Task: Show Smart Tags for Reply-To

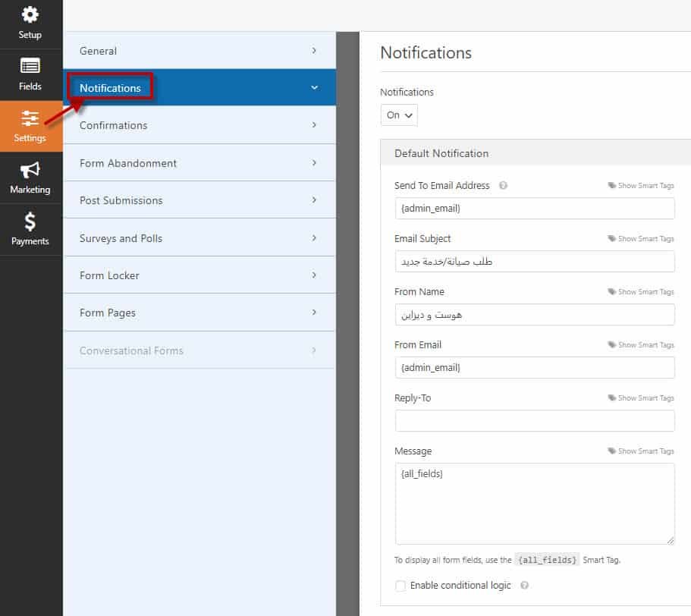Action: coord(645,398)
